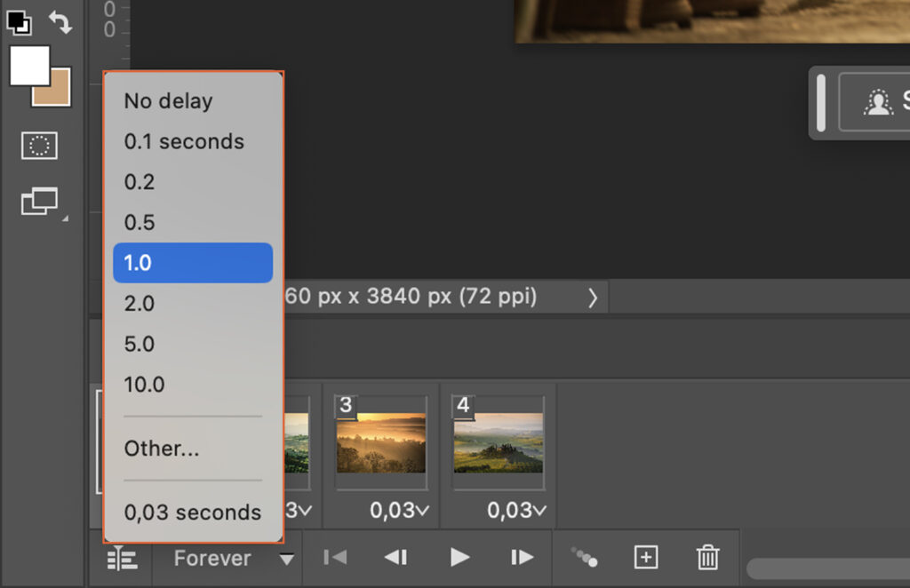Screen dimensions: 910x588
Task: Add a new animation frame
Action: pyautogui.click(x=646, y=558)
